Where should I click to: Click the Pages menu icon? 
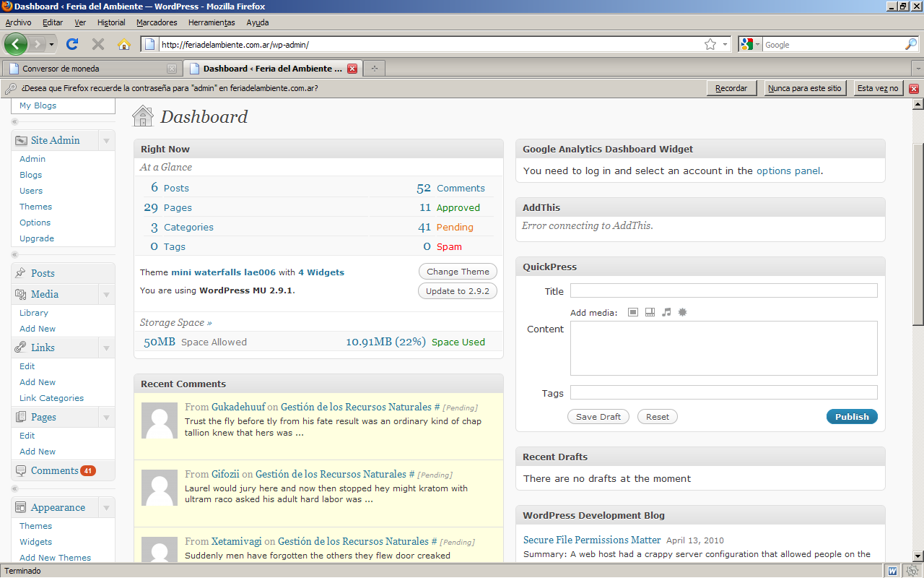tap(20, 417)
